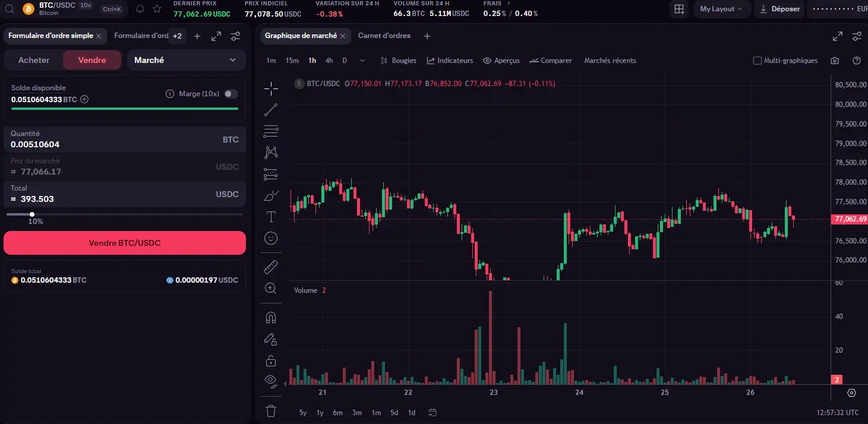Open the order form panel settings sliders
Screen dimensions: 868x424
click(235, 36)
